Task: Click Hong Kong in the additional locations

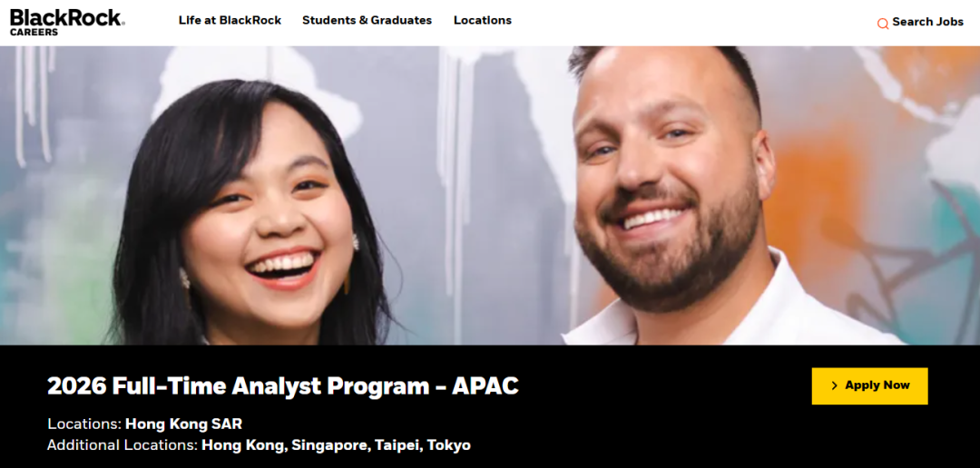Action: (x=244, y=445)
